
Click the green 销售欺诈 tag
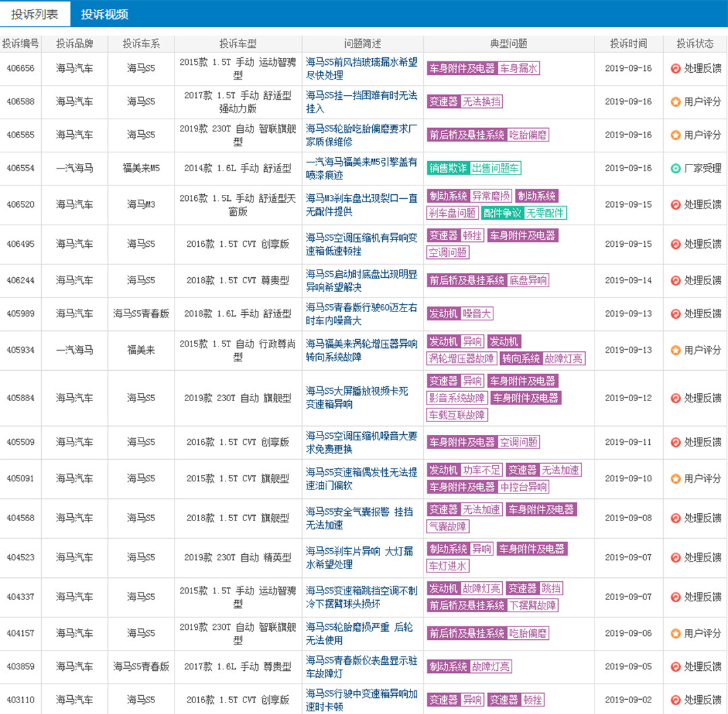447,169
